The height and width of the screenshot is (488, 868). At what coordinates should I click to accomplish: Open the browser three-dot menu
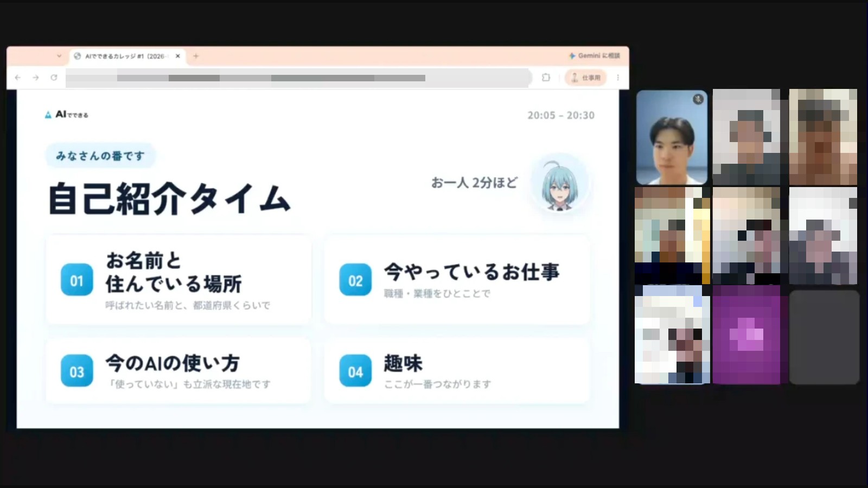click(x=618, y=78)
